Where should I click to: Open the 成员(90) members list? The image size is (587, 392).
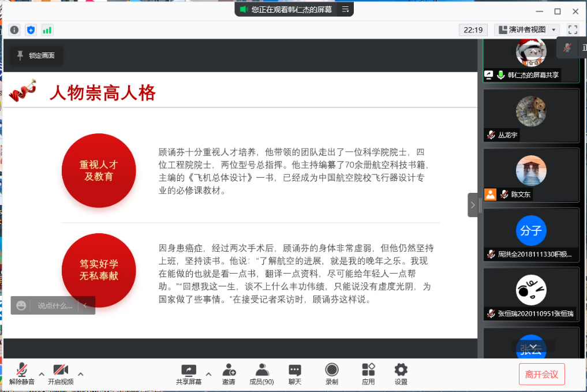tap(261, 374)
